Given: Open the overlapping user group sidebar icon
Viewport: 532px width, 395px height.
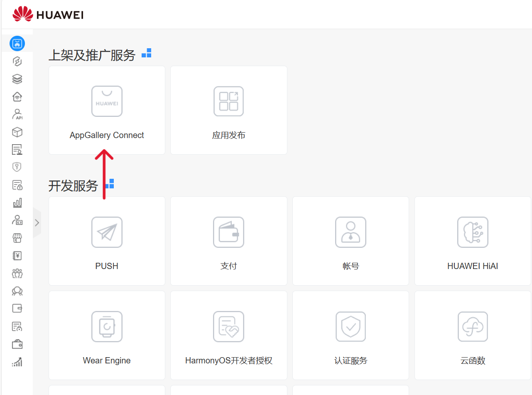Looking at the screenshot, I should (17, 291).
